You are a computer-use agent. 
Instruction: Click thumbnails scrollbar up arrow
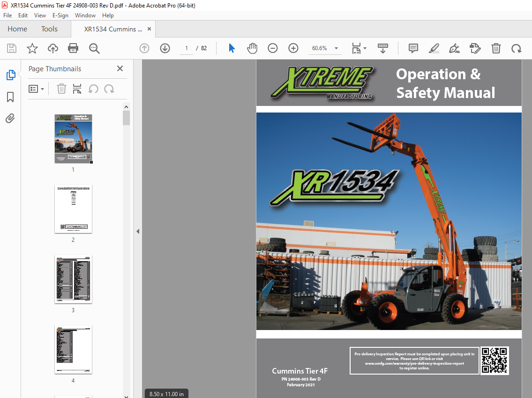click(126, 107)
